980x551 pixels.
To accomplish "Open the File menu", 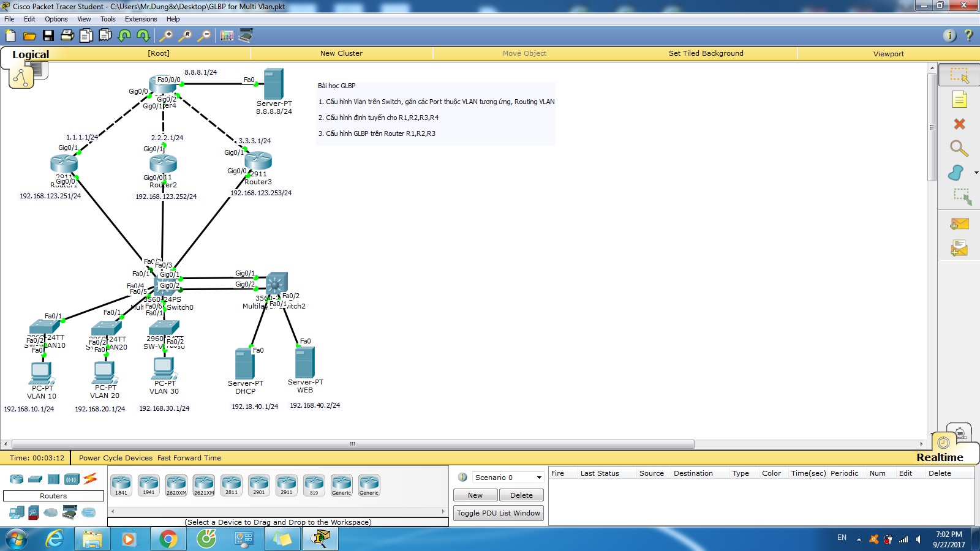I will coord(9,19).
